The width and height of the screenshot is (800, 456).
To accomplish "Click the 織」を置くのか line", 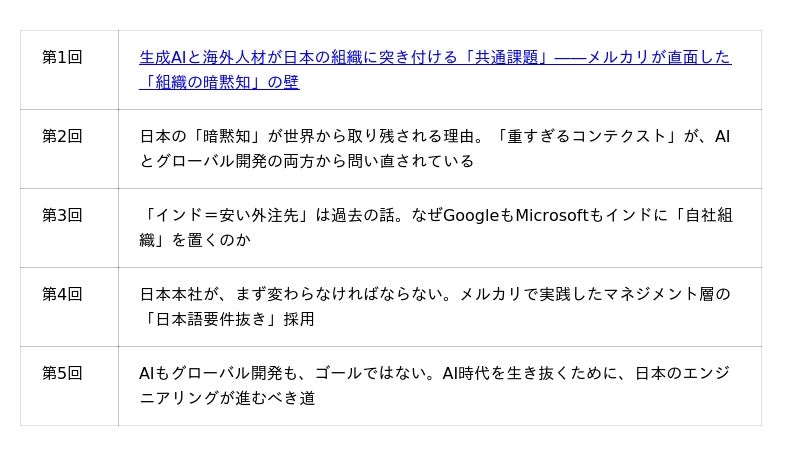I will (x=195, y=240).
